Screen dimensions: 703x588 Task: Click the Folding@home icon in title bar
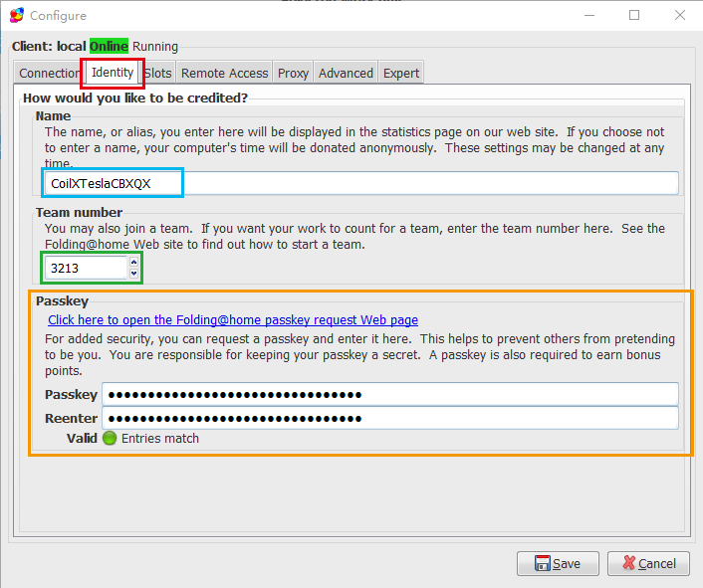point(17,15)
